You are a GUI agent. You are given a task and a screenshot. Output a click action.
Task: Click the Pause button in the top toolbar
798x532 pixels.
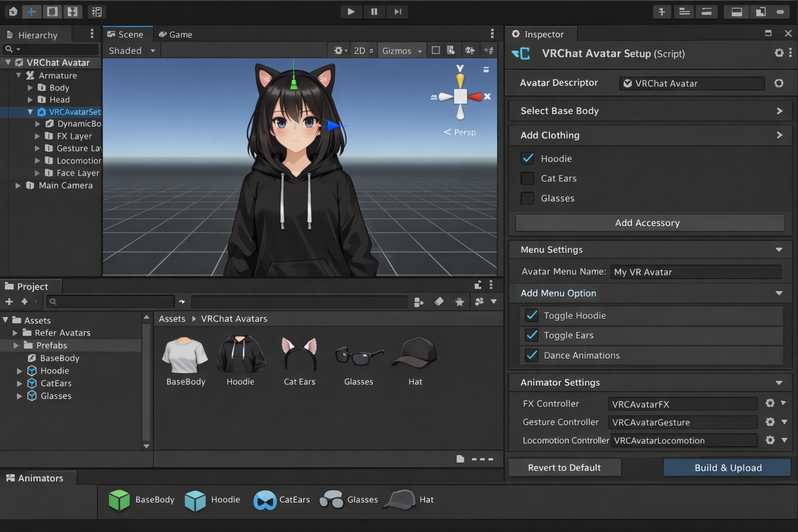point(374,11)
